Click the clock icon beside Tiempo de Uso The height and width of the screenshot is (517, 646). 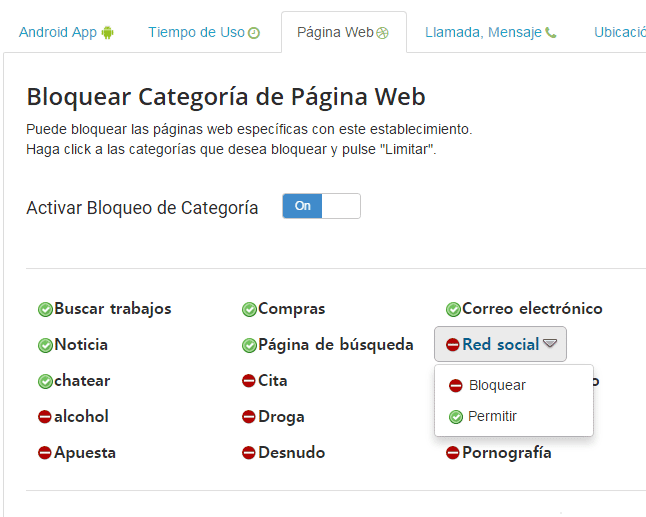click(x=254, y=33)
